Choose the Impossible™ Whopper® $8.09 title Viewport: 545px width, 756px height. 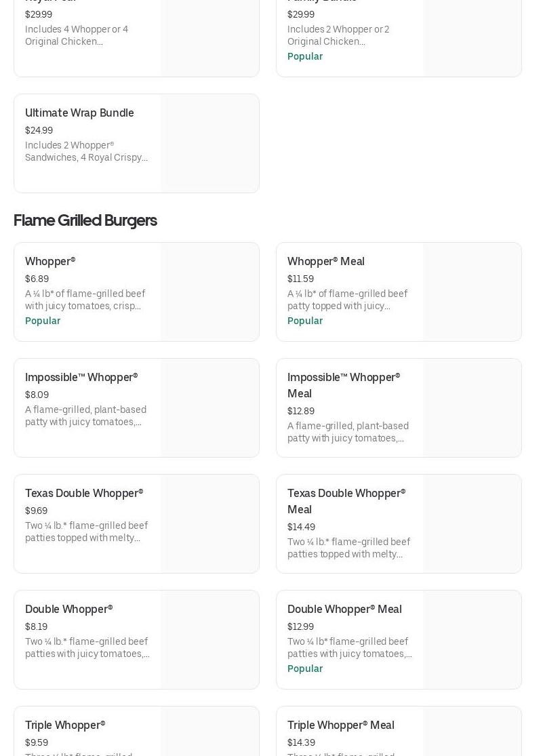(81, 377)
